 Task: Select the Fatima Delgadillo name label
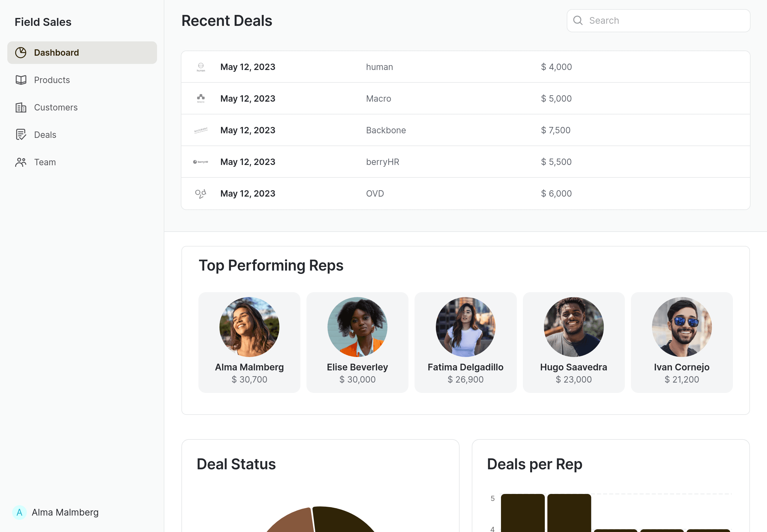tap(465, 367)
